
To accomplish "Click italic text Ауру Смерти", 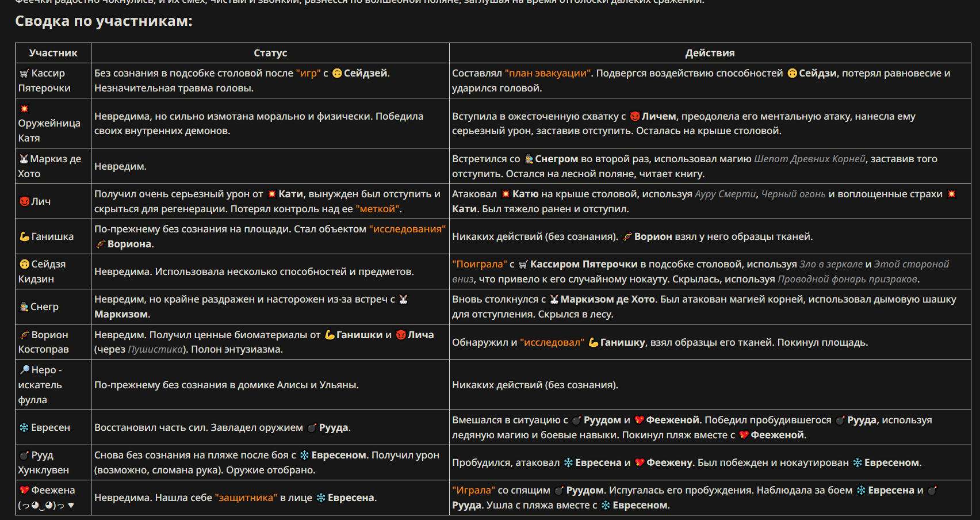I will click(x=725, y=194).
